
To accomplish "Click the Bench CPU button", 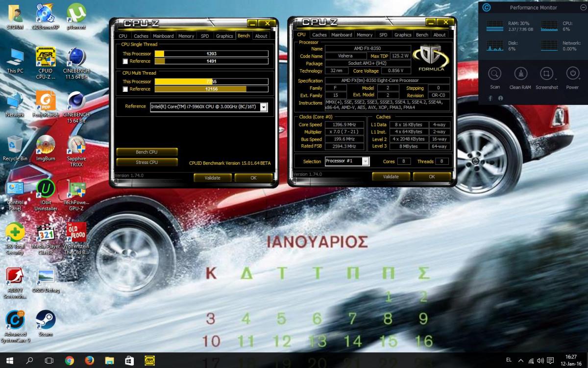I will point(147,152).
